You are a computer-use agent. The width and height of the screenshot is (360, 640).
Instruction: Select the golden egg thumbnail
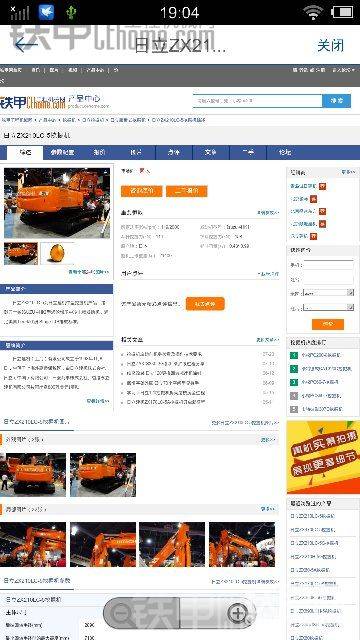[x=57, y=253]
